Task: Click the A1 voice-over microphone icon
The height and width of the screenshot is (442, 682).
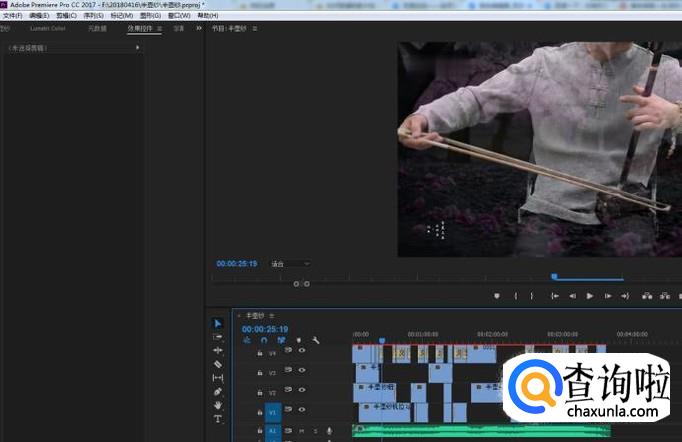Action: click(x=329, y=431)
